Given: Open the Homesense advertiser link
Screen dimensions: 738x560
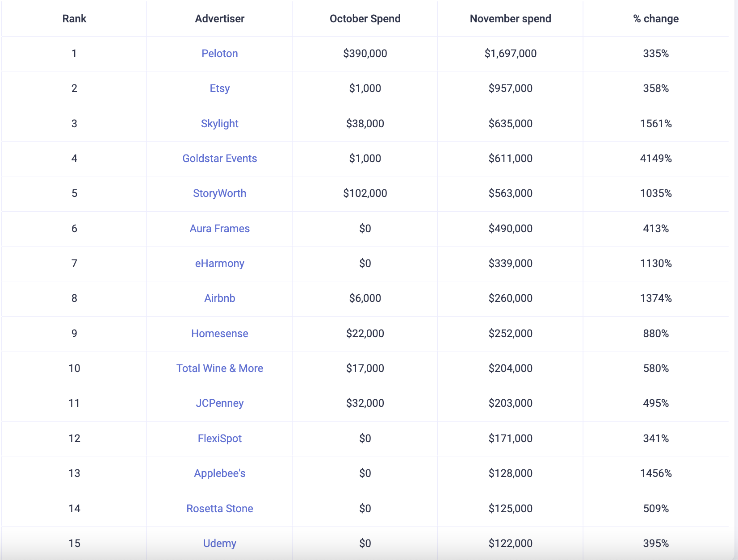Looking at the screenshot, I should coord(220,334).
